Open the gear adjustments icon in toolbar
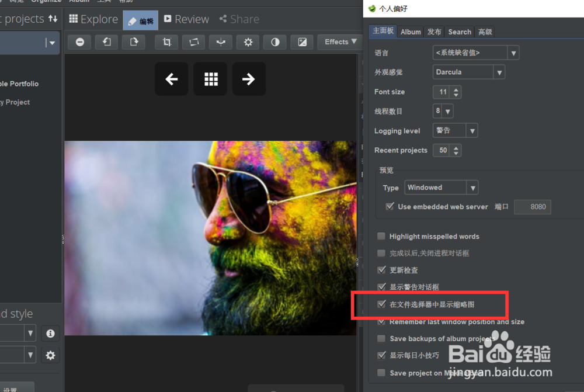Screen dimensions: 584x392 pyautogui.click(x=248, y=41)
